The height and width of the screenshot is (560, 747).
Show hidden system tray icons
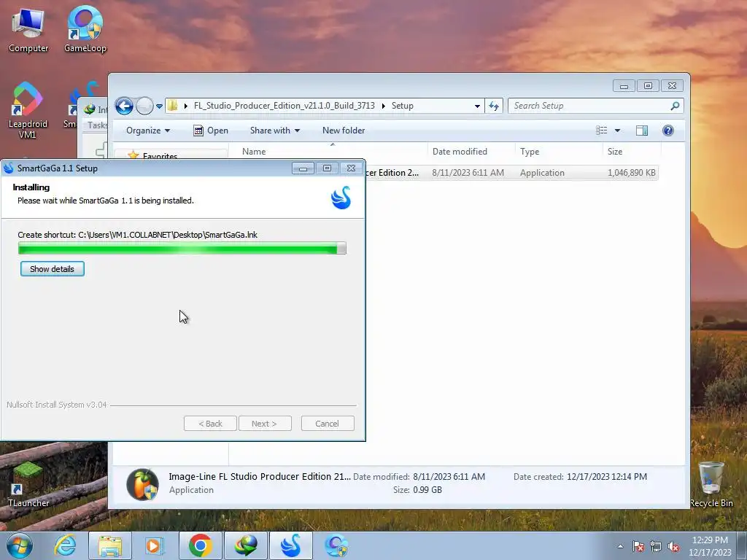click(x=620, y=546)
